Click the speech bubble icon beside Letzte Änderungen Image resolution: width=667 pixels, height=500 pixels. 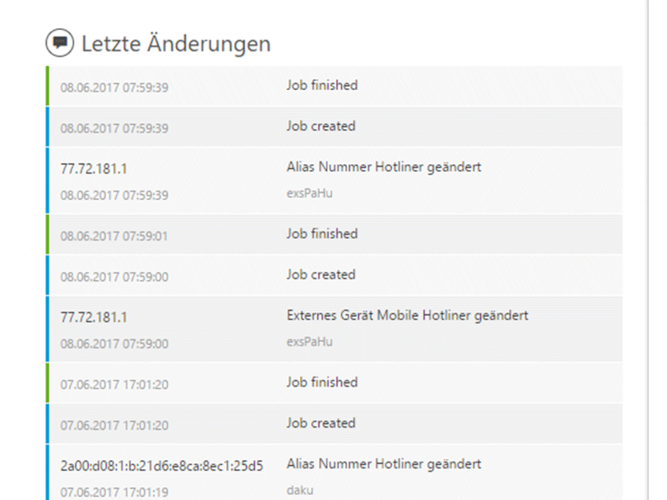coord(60,43)
